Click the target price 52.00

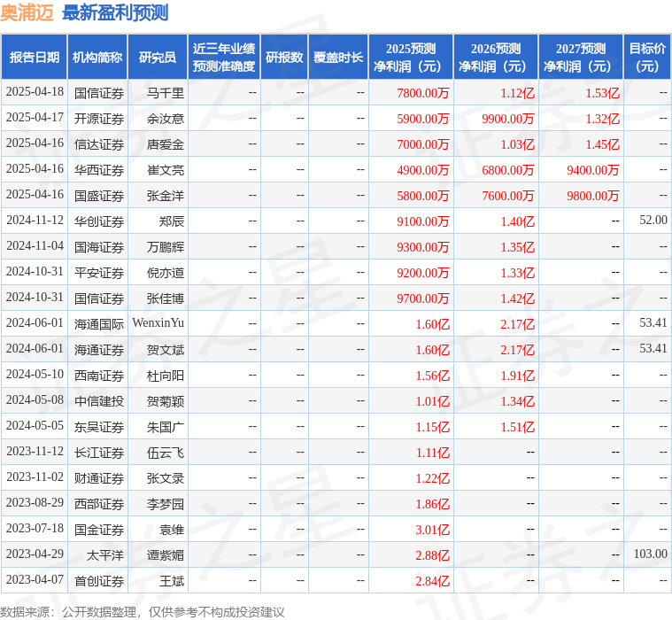(653, 221)
